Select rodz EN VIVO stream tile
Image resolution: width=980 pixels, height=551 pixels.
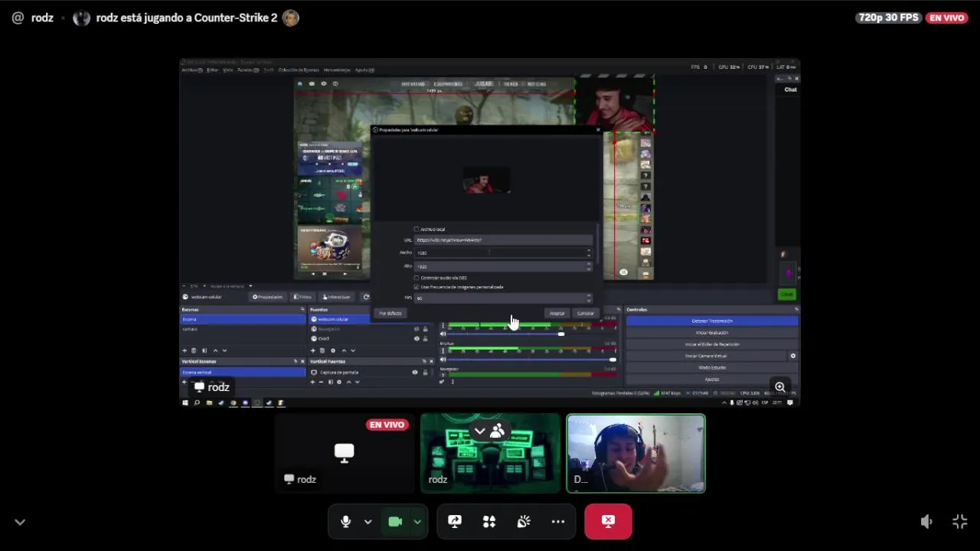[344, 453]
